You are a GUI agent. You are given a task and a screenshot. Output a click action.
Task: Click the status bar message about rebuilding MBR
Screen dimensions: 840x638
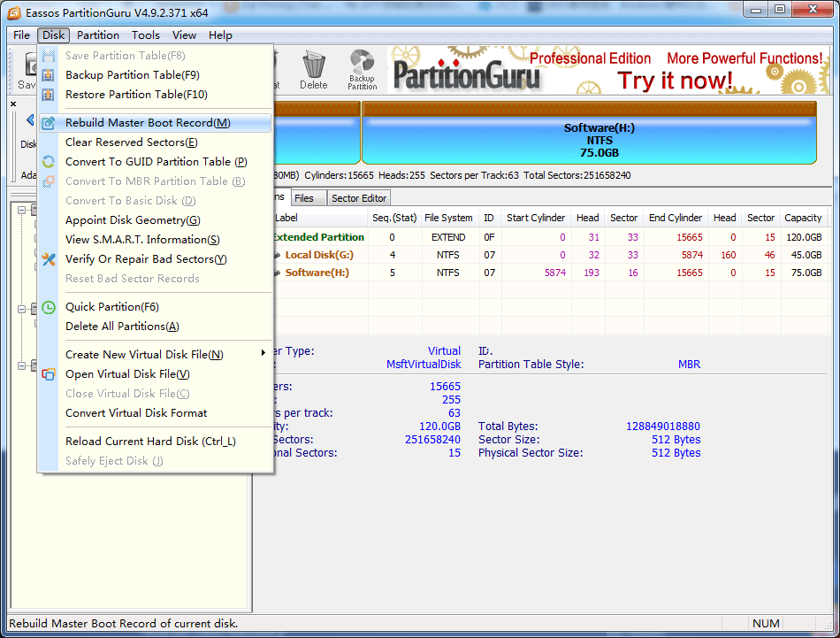coord(123,624)
